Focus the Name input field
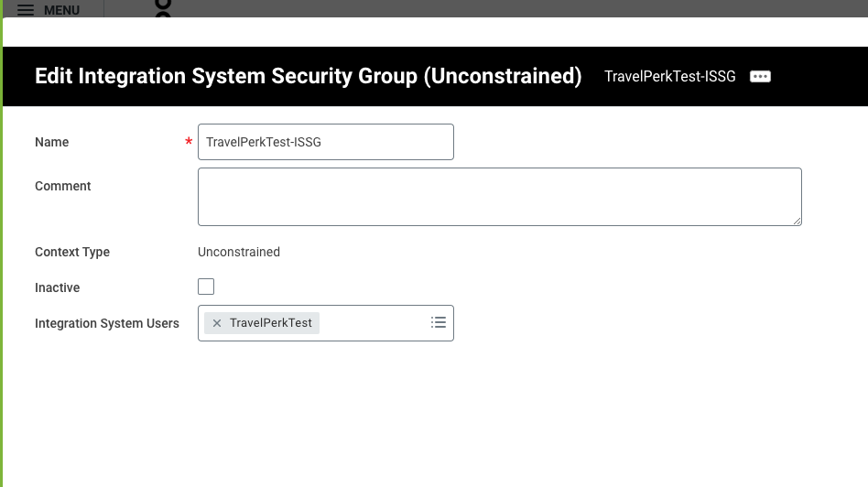This screenshot has width=868, height=487. coord(326,142)
